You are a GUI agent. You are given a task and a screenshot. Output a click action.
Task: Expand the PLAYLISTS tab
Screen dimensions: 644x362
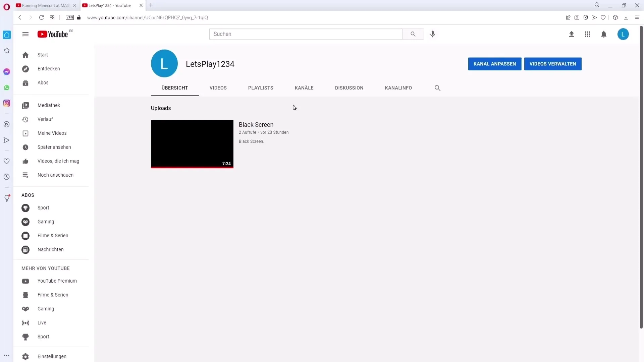coord(261,87)
